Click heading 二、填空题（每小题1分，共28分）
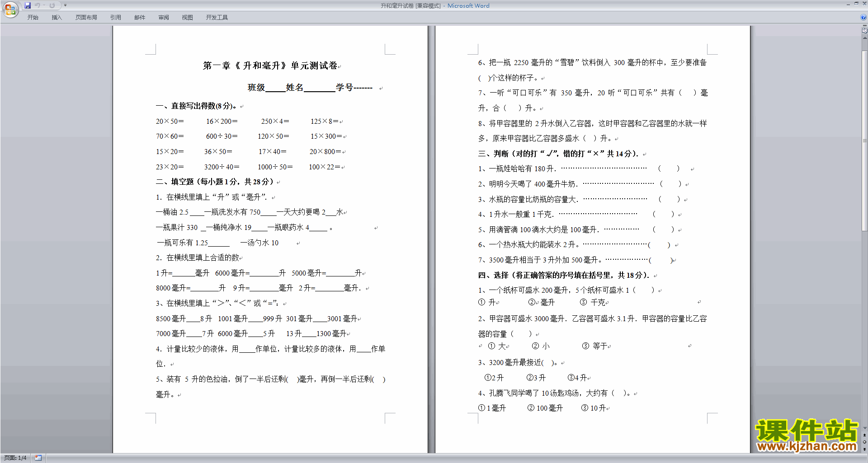868x463 pixels. (215, 182)
